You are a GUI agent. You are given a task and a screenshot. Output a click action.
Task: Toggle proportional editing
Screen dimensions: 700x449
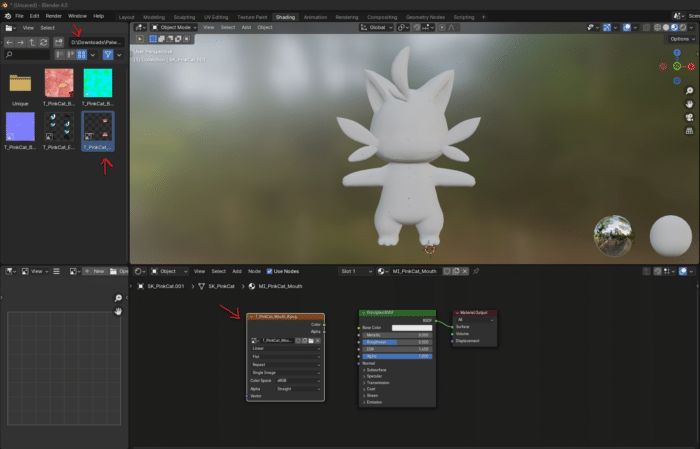point(442,28)
